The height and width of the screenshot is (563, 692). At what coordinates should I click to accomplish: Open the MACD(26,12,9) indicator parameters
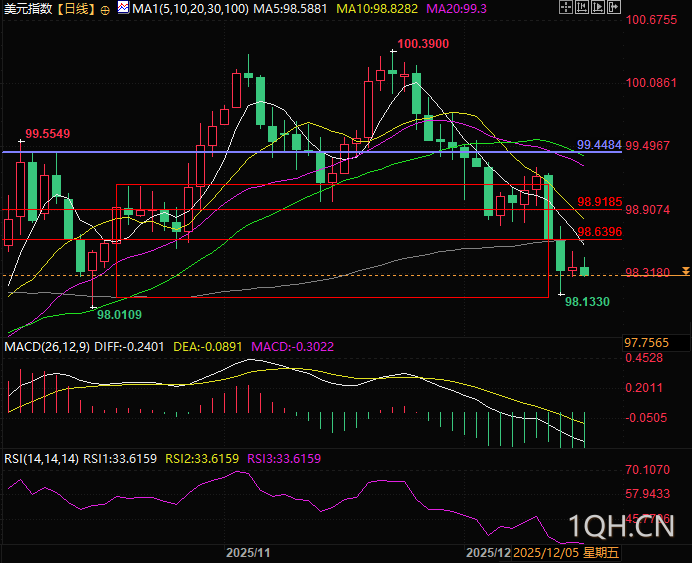click(47, 347)
